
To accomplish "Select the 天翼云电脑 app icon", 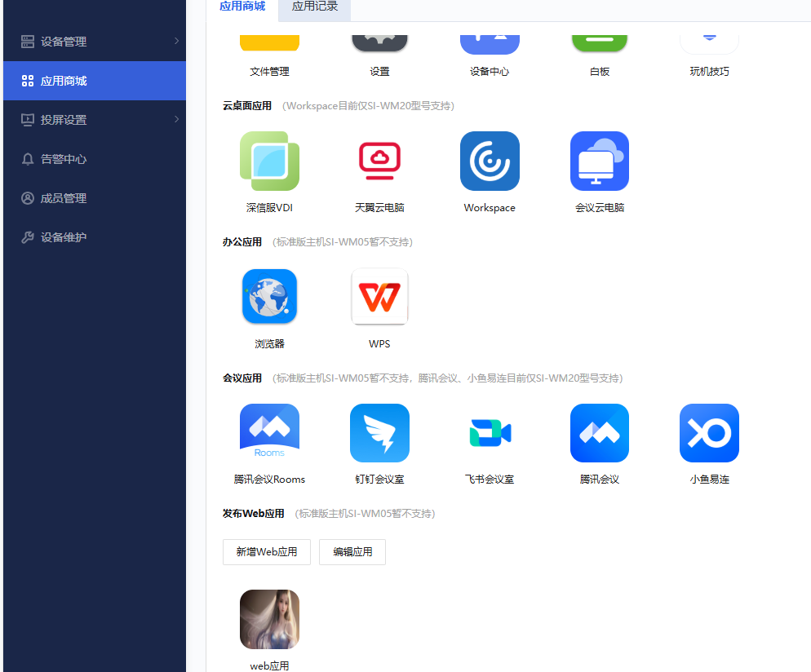I will (x=379, y=161).
